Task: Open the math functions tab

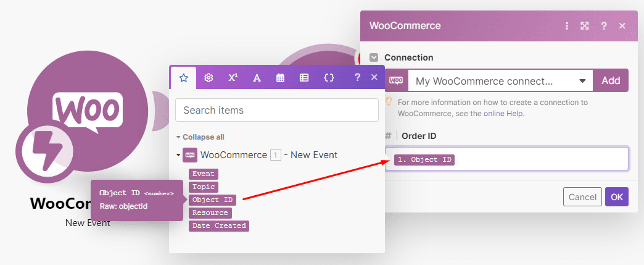Action: pos(233,78)
